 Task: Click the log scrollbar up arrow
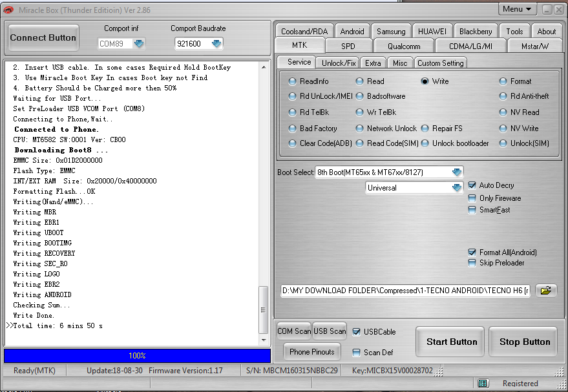[x=264, y=67]
